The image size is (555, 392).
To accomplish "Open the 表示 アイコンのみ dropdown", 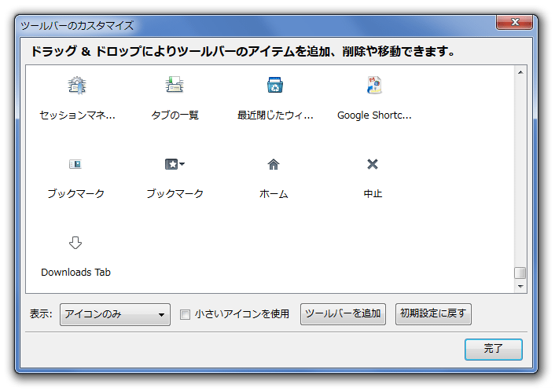I will [115, 314].
